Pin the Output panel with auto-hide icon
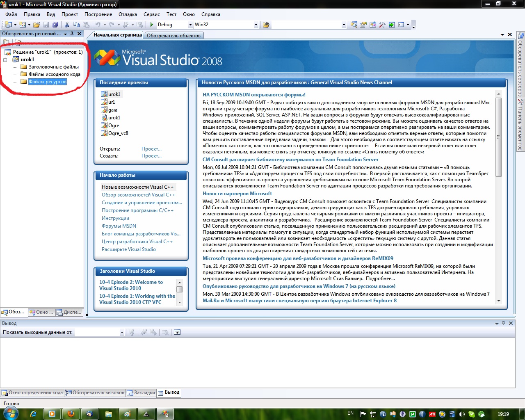Image resolution: width=525 pixels, height=420 pixels. (x=504, y=323)
